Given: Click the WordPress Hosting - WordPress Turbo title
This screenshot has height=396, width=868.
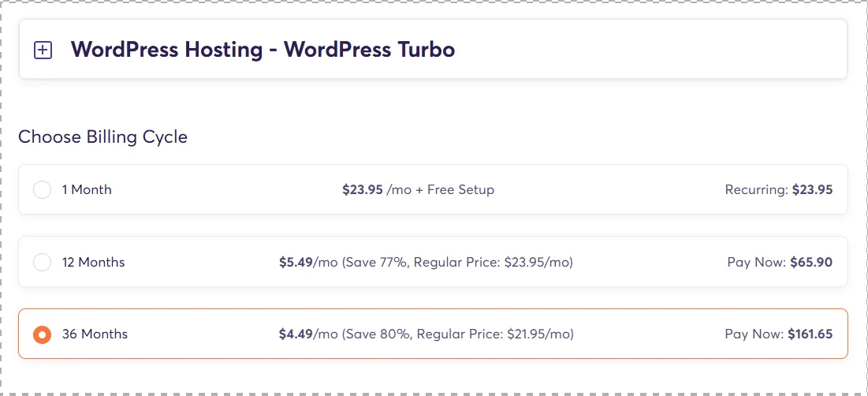Looking at the screenshot, I should pos(263,50).
